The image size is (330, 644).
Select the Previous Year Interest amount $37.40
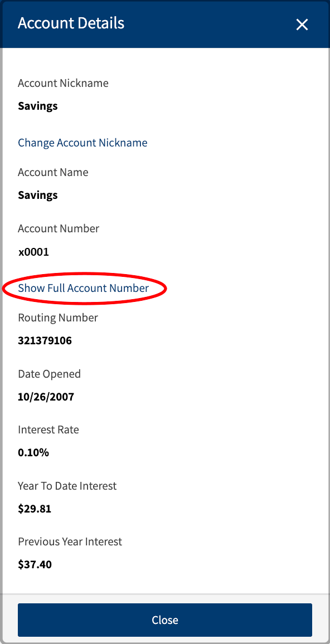pyautogui.click(x=35, y=564)
